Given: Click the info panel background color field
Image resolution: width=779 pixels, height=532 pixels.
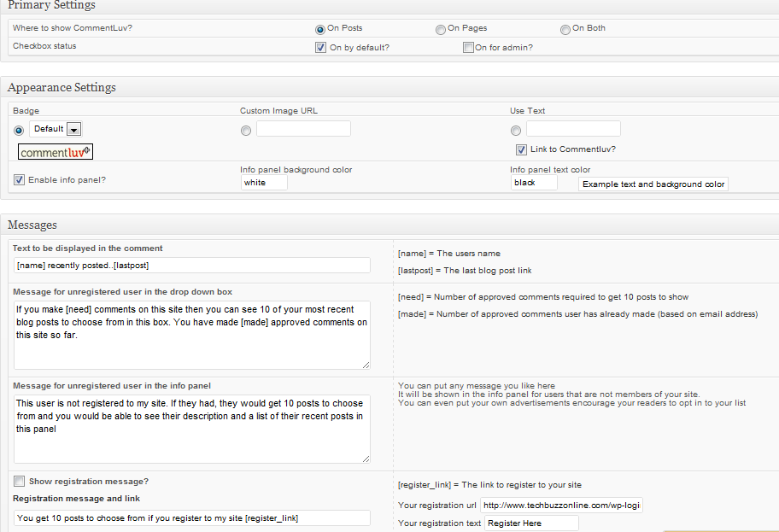Looking at the screenshot, I should [x=264, y=183].
